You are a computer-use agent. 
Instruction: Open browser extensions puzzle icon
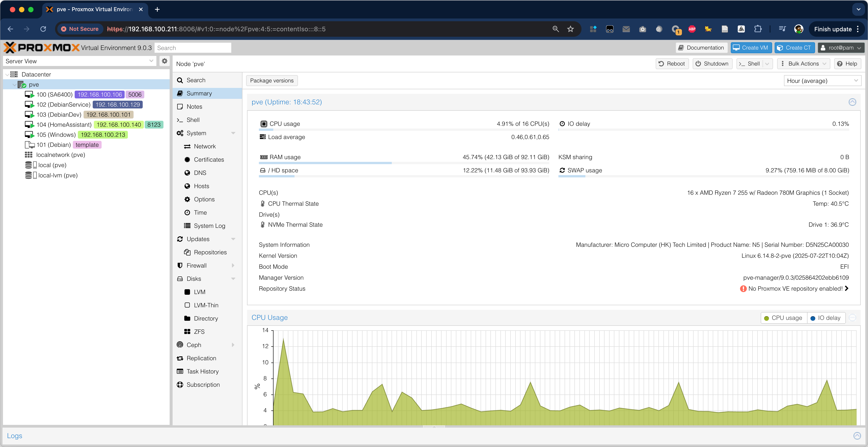[758, 29]
